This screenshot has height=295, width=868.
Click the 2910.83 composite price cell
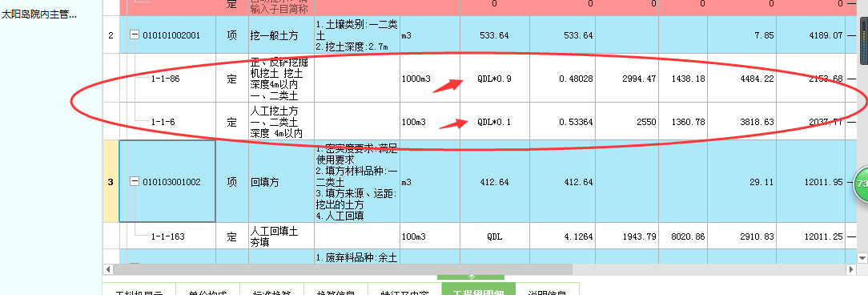click(x=741, y=236)
